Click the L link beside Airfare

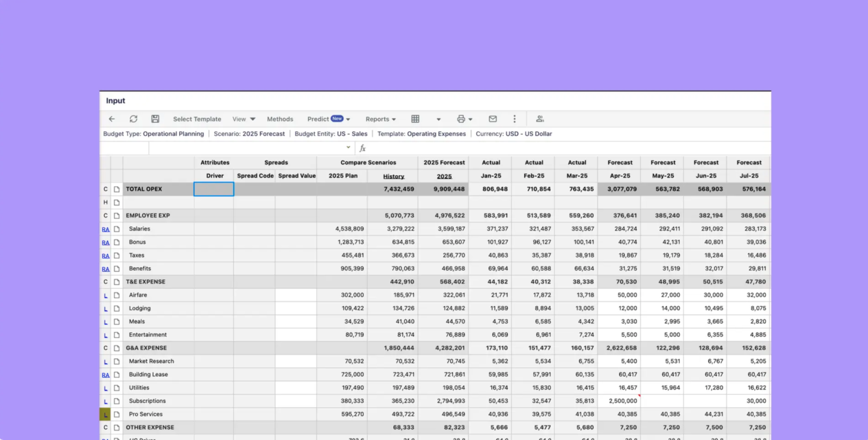point(106,294)
